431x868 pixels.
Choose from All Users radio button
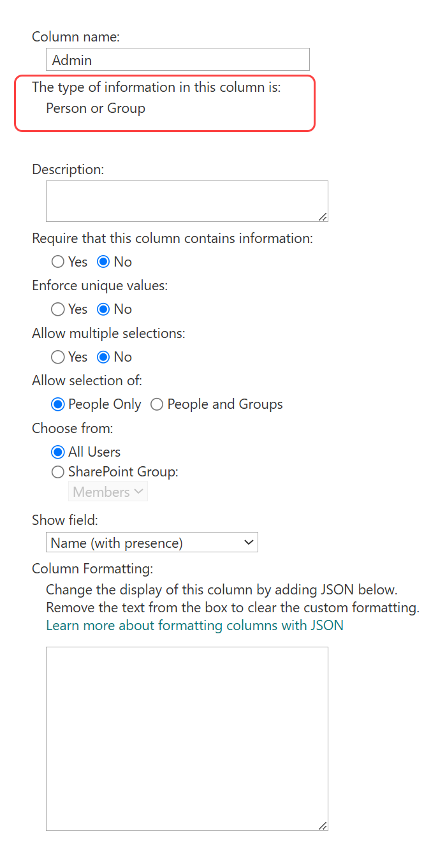click(58, 452)
